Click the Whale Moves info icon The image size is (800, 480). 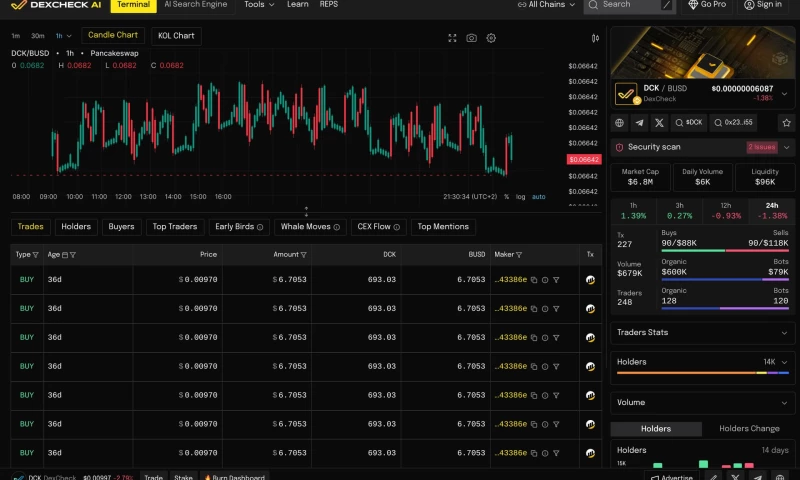(x=337, y=227)
